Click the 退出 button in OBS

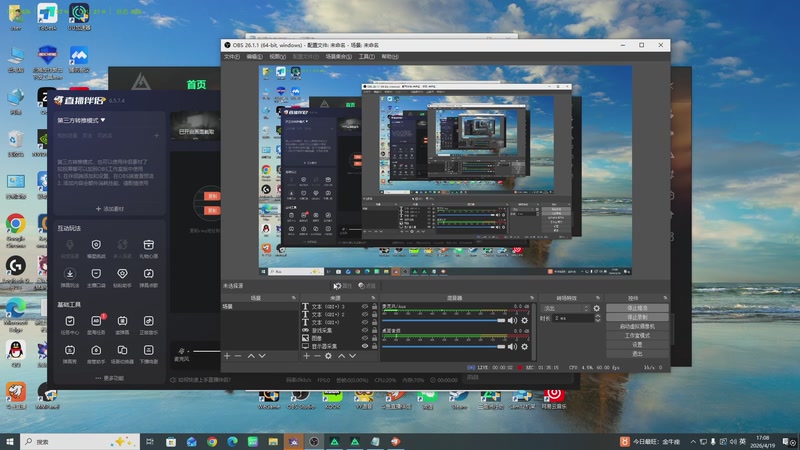(x=637, y=354)
